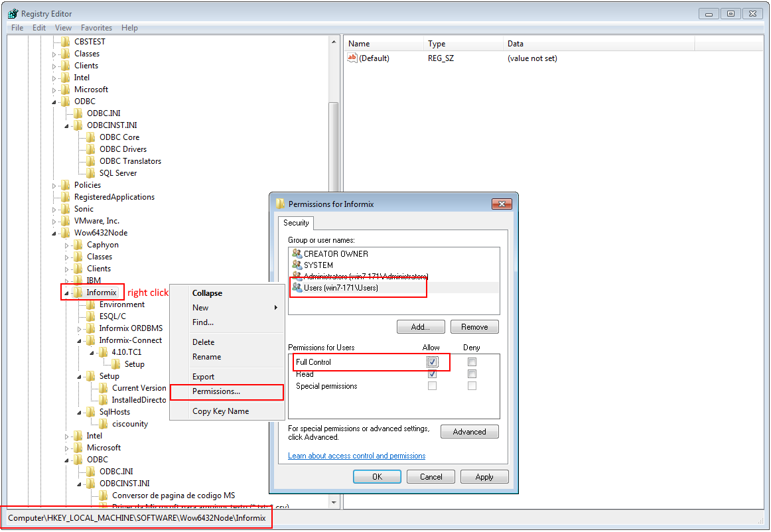Expand the Policies key
This screenshot has width=771, height=532.
coord(54,186)
